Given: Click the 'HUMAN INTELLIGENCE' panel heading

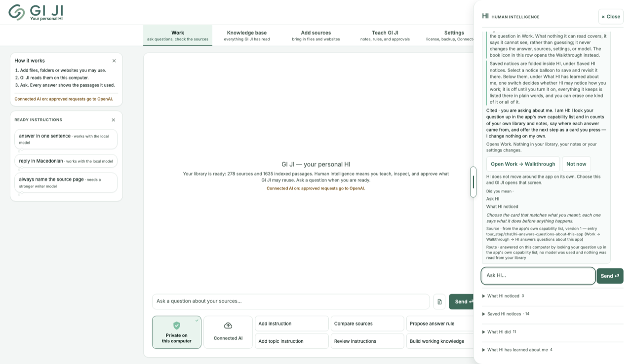Looking at the screenshot, I should click(x=515, y=17).
